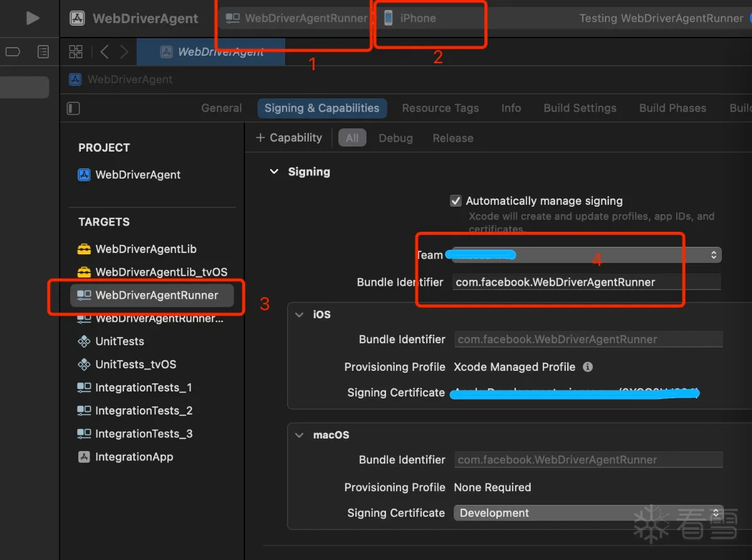
Task: Click the WebDriverAgent title bar app icon
Action: coord(77,18)
